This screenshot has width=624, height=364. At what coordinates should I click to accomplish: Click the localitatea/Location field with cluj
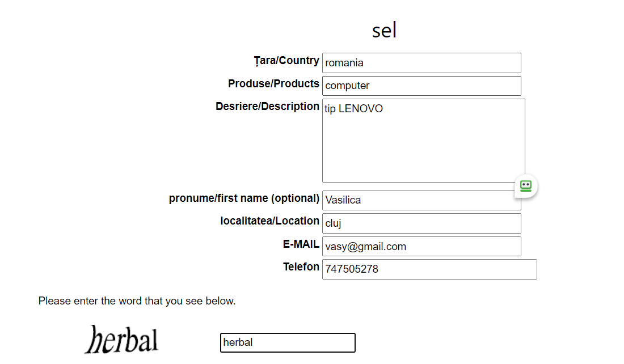[421, 223]
